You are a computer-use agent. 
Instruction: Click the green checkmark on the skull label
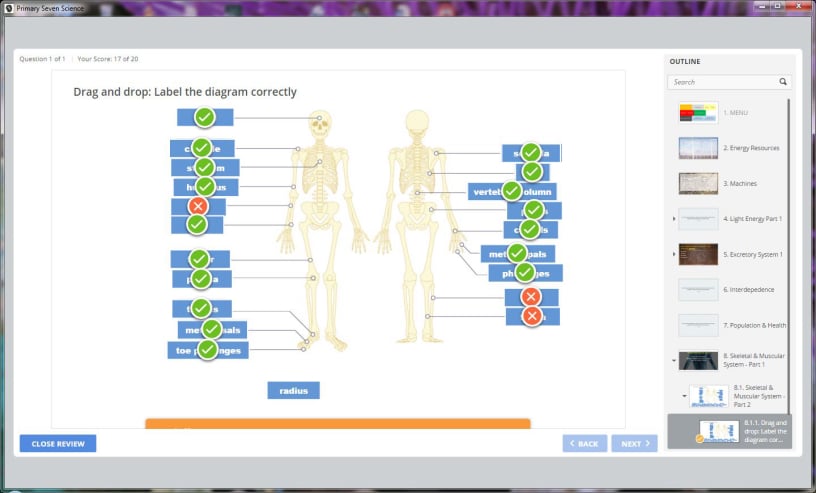(x=204, y=117)
